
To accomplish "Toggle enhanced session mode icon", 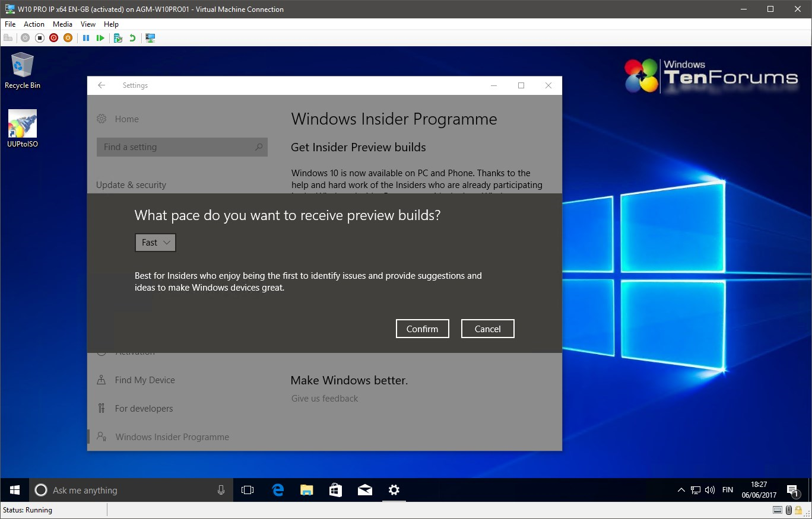I will pos(150,38).
